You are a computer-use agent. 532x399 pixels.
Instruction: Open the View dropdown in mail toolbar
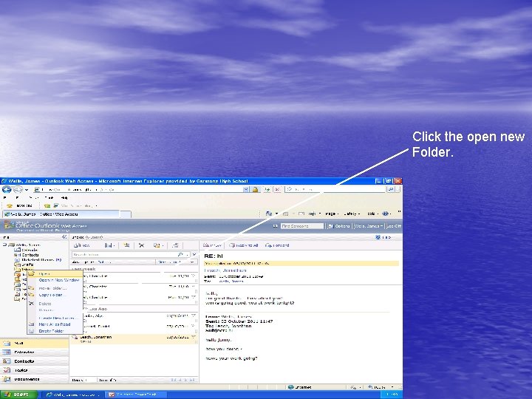[109, 245]
